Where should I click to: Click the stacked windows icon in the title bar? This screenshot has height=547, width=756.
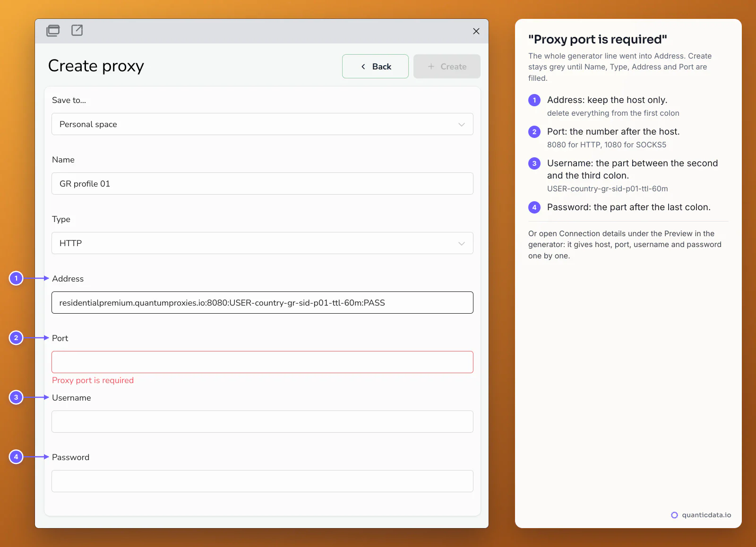(53, 31)
